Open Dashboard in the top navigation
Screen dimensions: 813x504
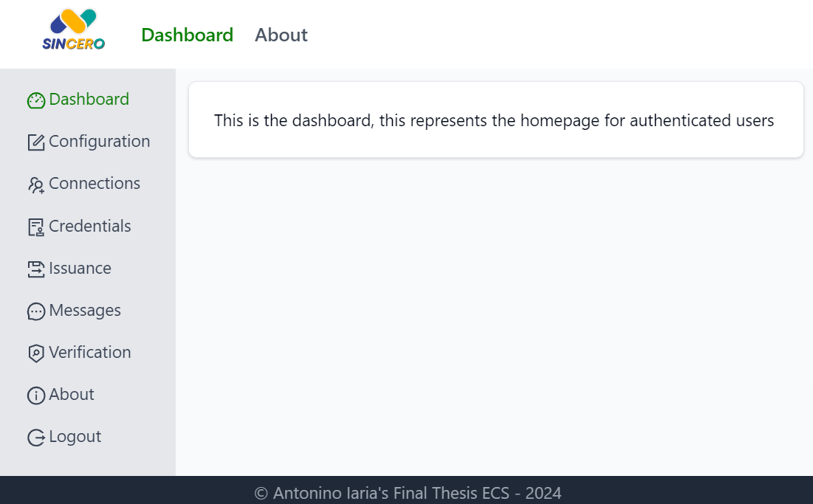coord(187,35)
